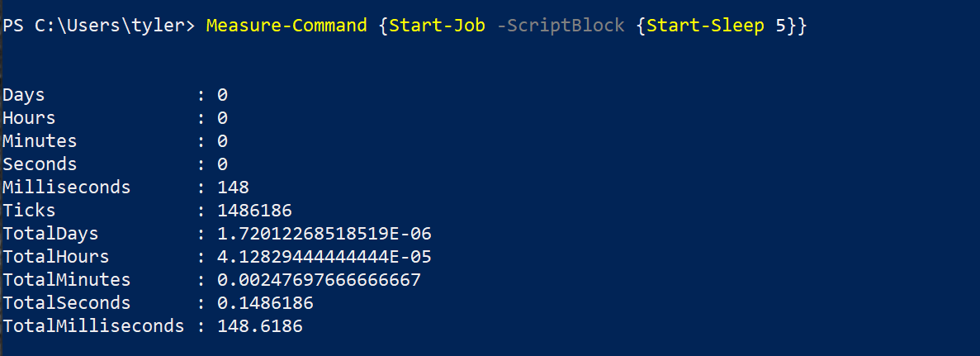Click the TotalMinutes value 0.00247697666666667
This screenshot has height=356, width=980.
tap(319, 280)
